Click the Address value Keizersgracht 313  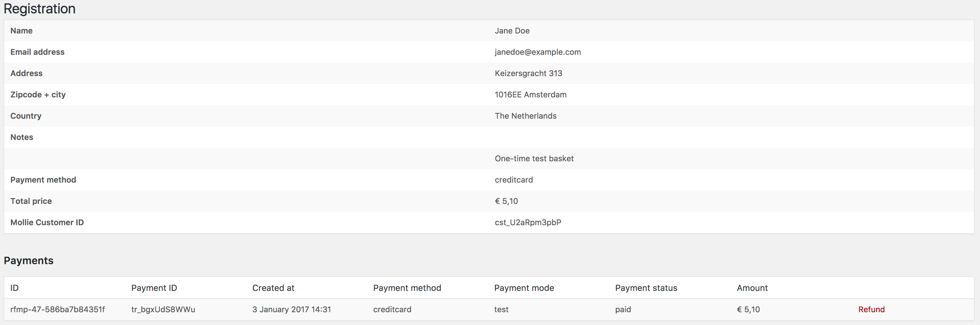click(x=528, y=73)
